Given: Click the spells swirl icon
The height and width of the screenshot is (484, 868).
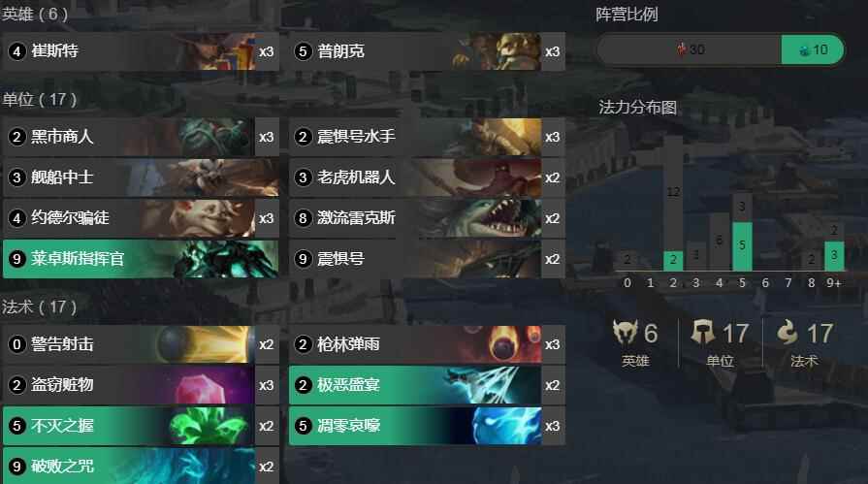Looking at the screenshot, I should (788, 333).
